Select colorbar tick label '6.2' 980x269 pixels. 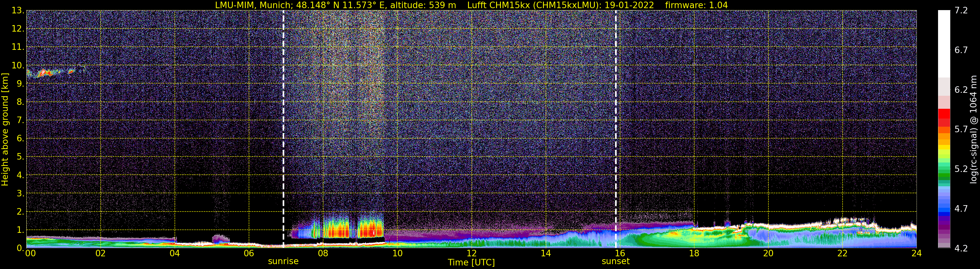(961, 90)
